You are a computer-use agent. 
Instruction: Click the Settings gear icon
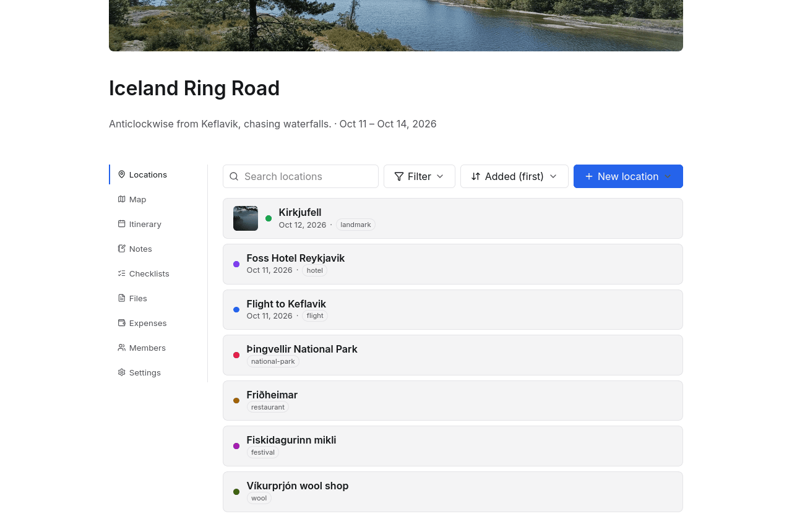122,372
